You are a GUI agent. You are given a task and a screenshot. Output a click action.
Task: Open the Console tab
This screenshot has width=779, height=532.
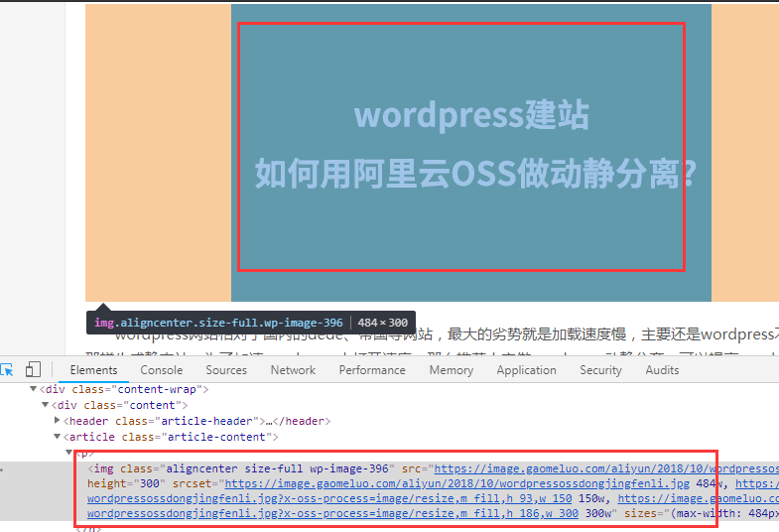click(x=162, y=370)
